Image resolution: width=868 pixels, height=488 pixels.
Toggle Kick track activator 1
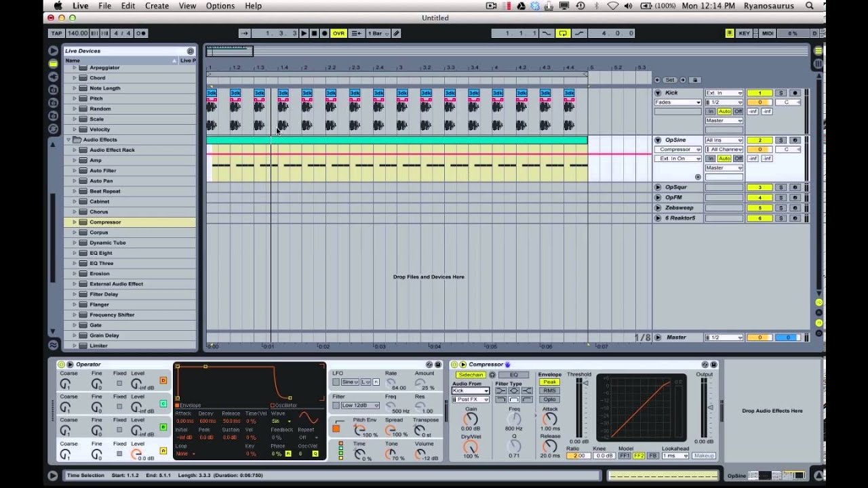point(759,93)
